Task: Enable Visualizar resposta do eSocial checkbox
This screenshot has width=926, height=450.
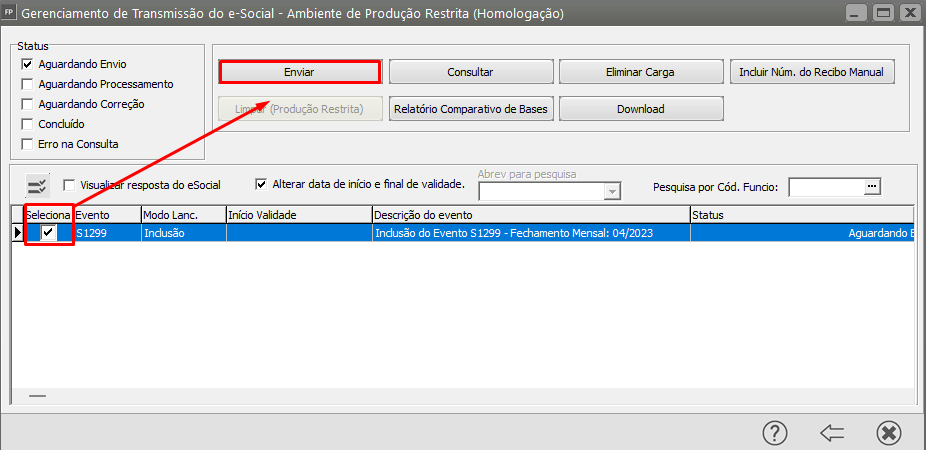Action: 69,185
